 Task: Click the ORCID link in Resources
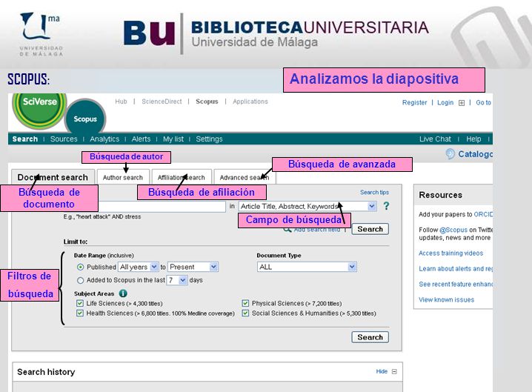coord(483,214)
